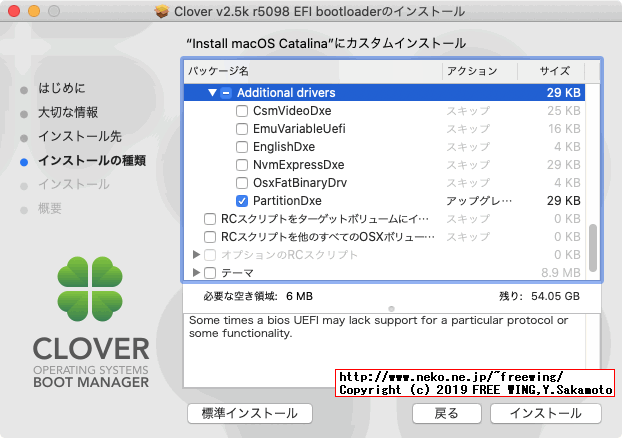Click the description text about bios UEFI
The height and width of the screenshot is (438, 622).
tap(378, 327)
